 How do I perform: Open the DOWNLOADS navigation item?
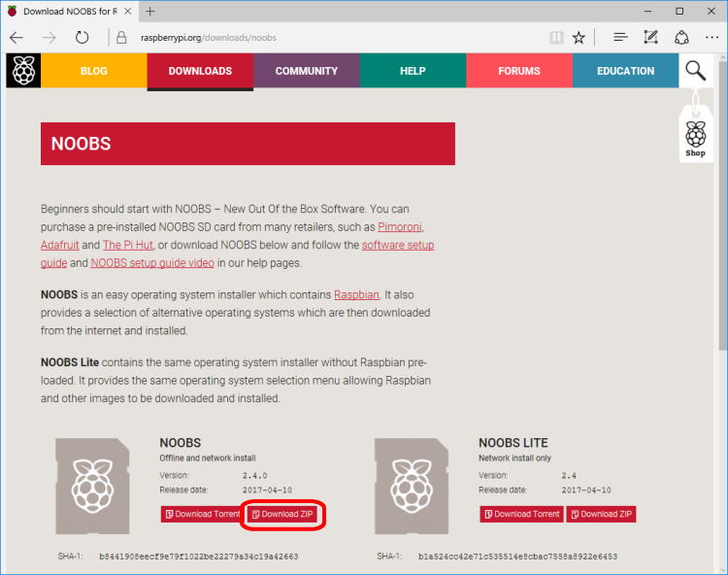pyautogui.click(x=200, y=71)
